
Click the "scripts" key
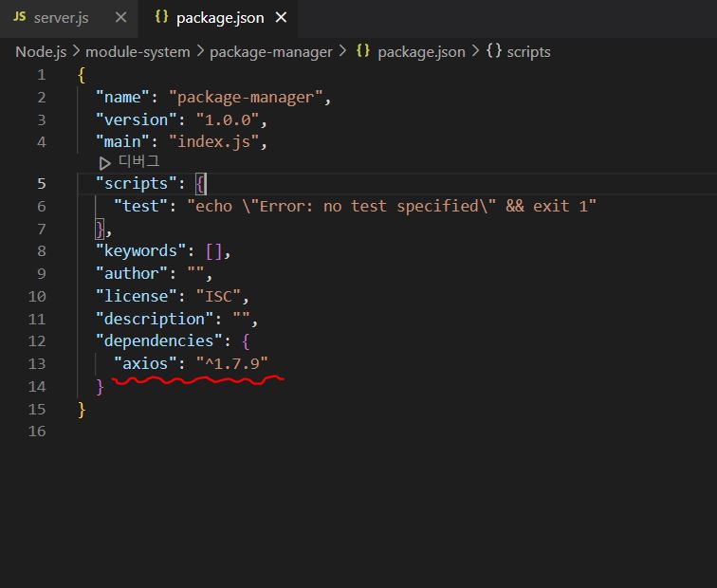pos(137,184)
